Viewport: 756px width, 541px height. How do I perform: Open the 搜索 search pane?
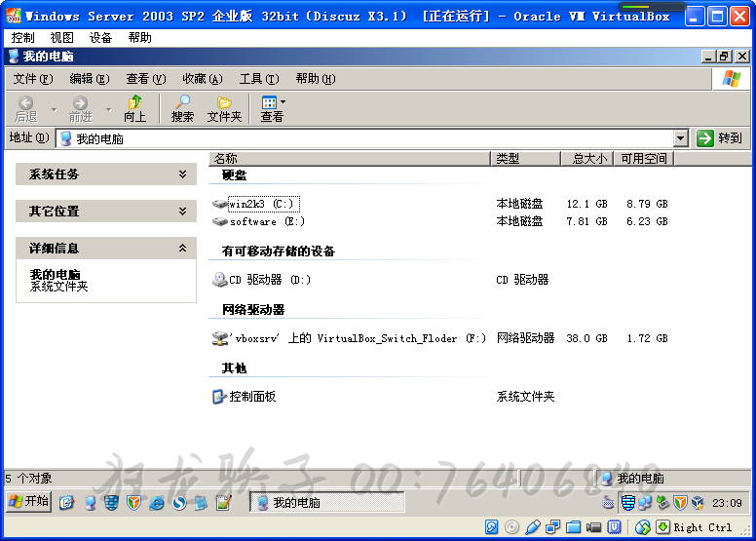click(182, 109)
